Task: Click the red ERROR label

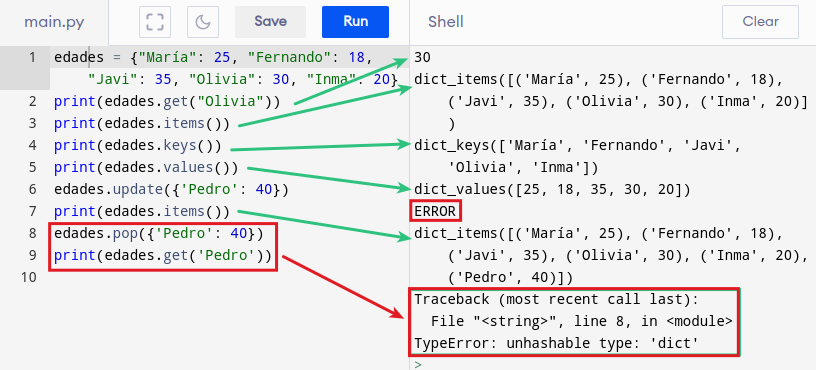Action: coord(435,211)
